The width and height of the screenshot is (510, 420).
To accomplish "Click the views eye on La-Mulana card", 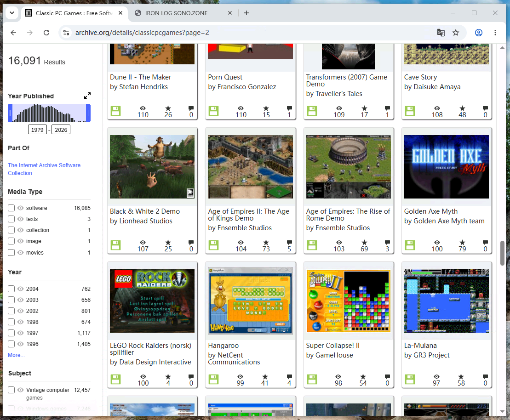I will tap(436, 377).
